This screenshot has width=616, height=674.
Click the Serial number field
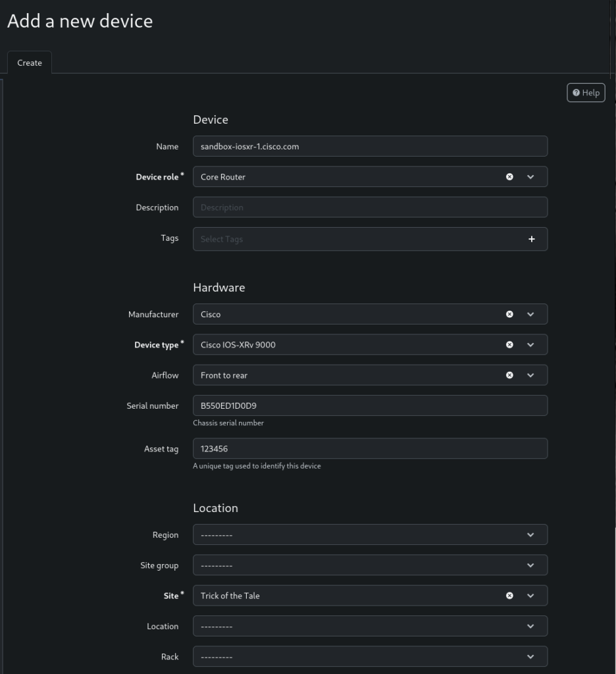point(370,406)
